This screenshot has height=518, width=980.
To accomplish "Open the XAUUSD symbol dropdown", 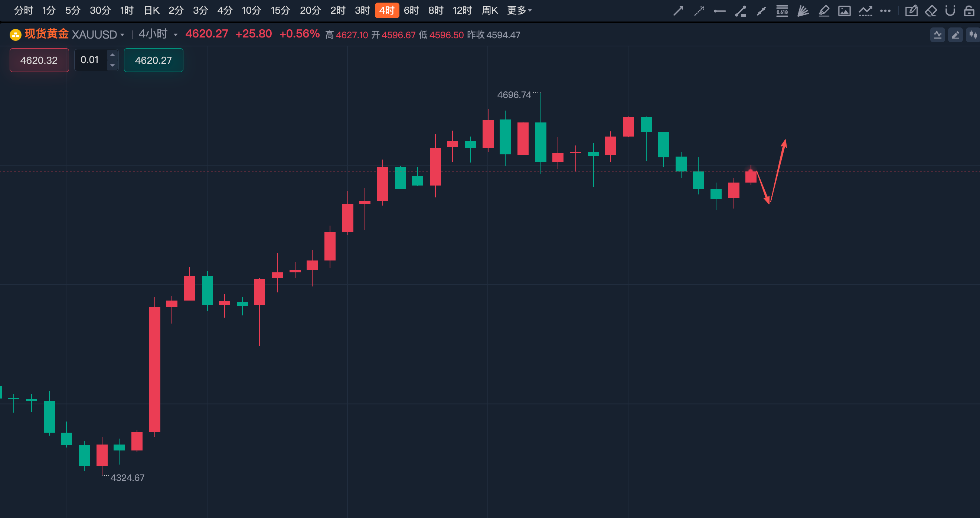I will click(98, 35).
